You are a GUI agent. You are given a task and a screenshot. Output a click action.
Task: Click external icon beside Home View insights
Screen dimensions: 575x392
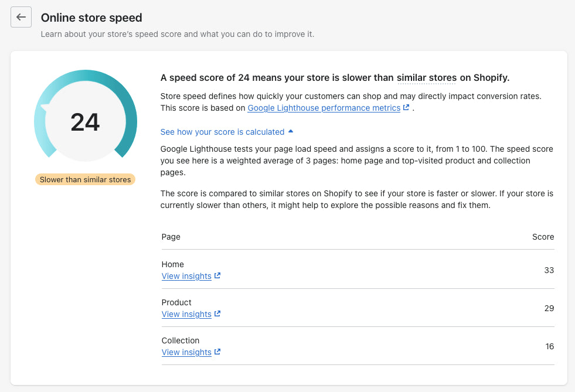(x=217, y=276)
